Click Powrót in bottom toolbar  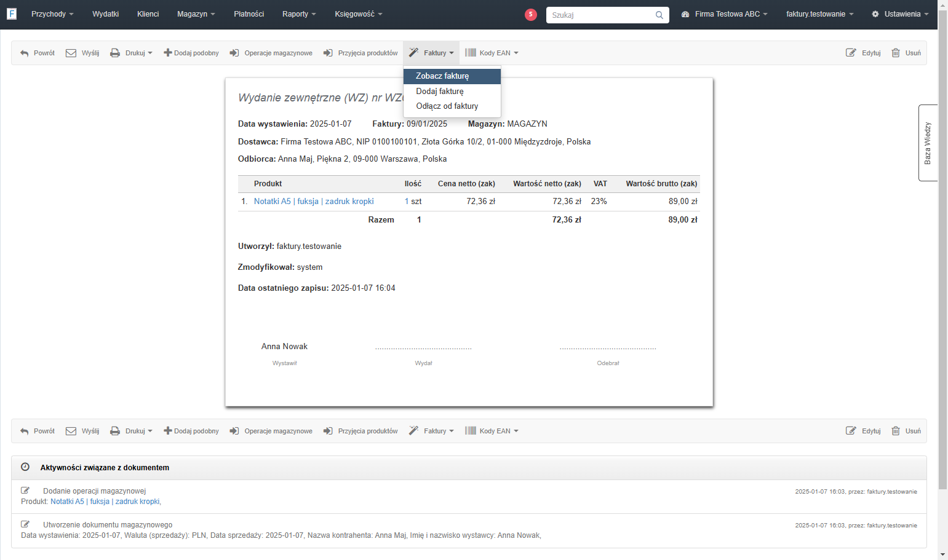(x=38, y=431)
